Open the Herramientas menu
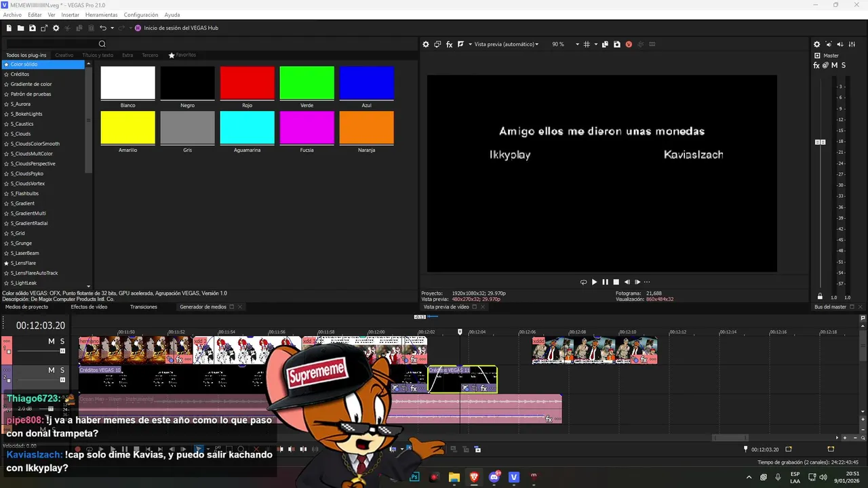The width and height of the screenshot is (868, 488). (x=101, y=14)
